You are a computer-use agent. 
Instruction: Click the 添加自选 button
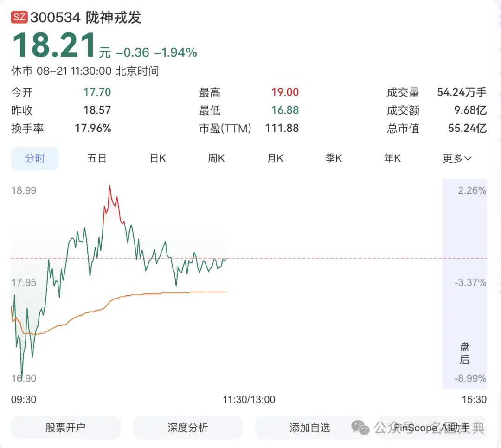309,428
